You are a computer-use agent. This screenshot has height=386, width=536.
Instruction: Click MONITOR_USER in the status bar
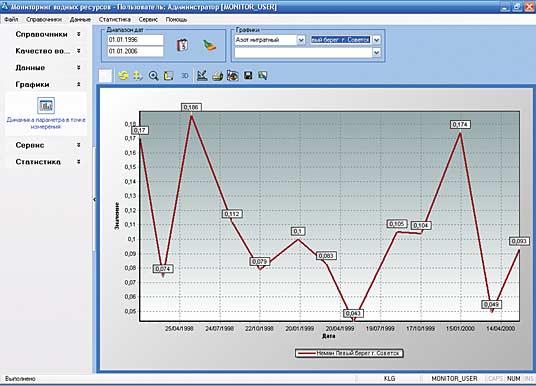click(x=454, y=378)
